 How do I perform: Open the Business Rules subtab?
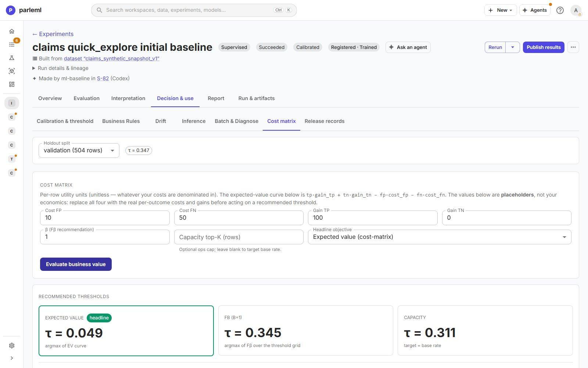(121, 121)
